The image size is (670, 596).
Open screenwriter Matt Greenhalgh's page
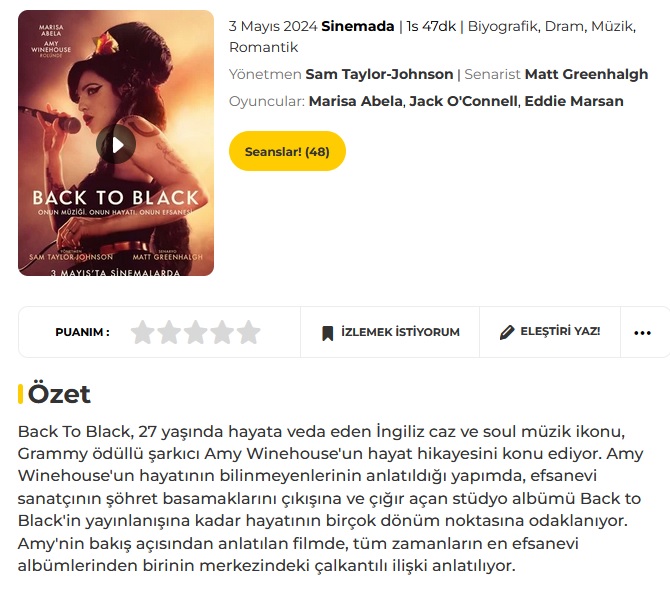click(x=586, y=74)
